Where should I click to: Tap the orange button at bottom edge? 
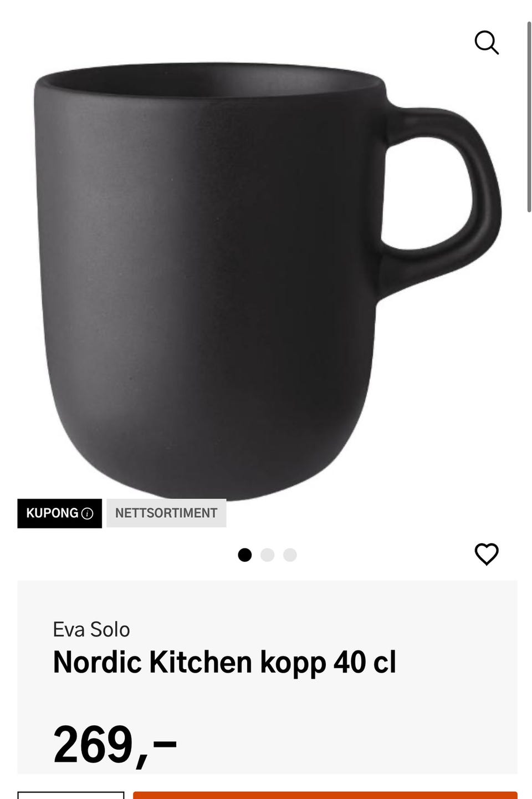(325, 795)
